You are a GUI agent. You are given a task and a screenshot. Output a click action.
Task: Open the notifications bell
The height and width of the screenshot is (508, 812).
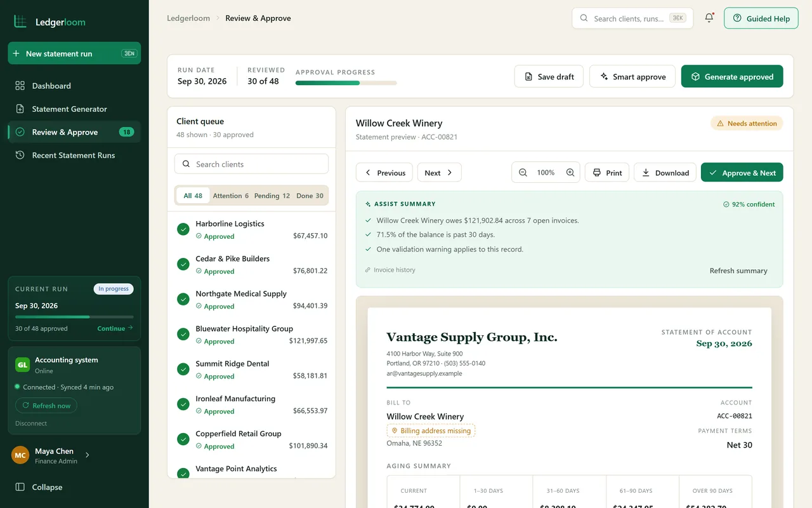coord(709,18)
